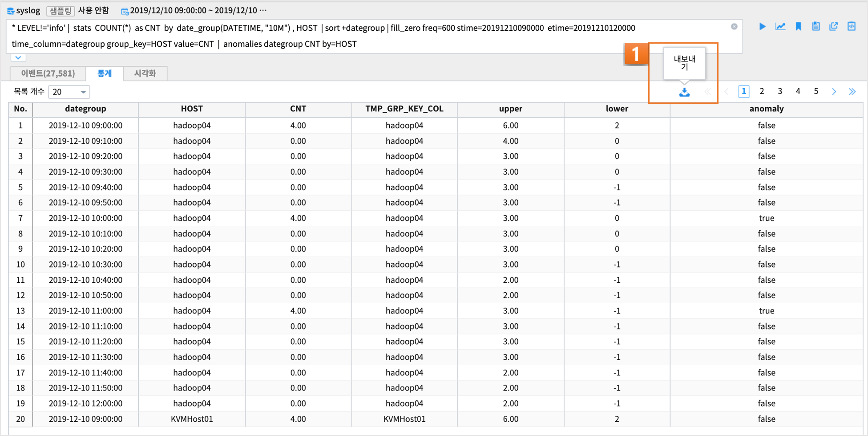Sort by the dategroup column header

85,109
